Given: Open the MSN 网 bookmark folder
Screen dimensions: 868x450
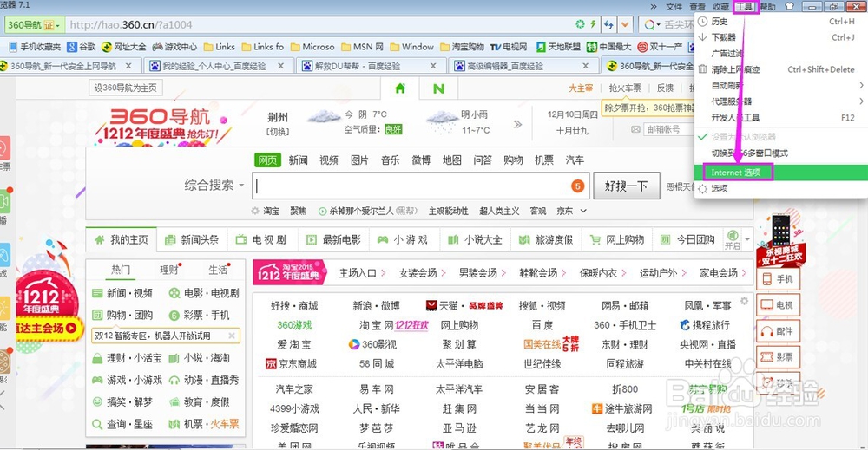Looking at the screenshot, I should point(362,47).
